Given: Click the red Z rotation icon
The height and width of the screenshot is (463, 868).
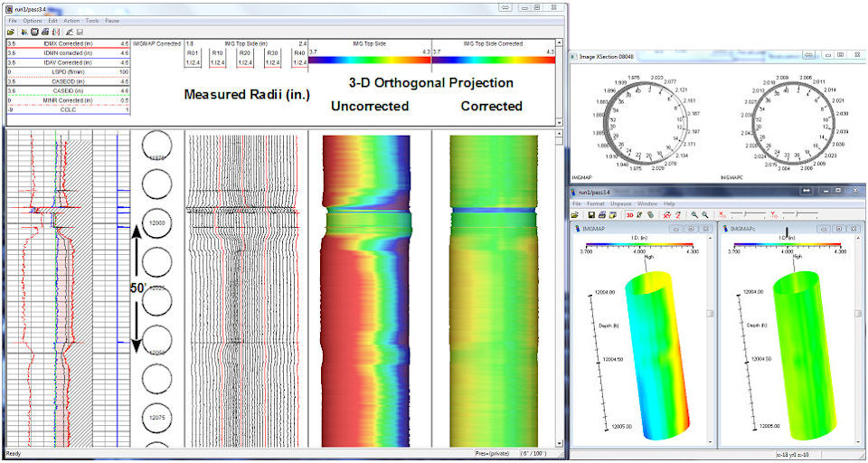Looking at the screenshot, I should click(x=678, y=215).
